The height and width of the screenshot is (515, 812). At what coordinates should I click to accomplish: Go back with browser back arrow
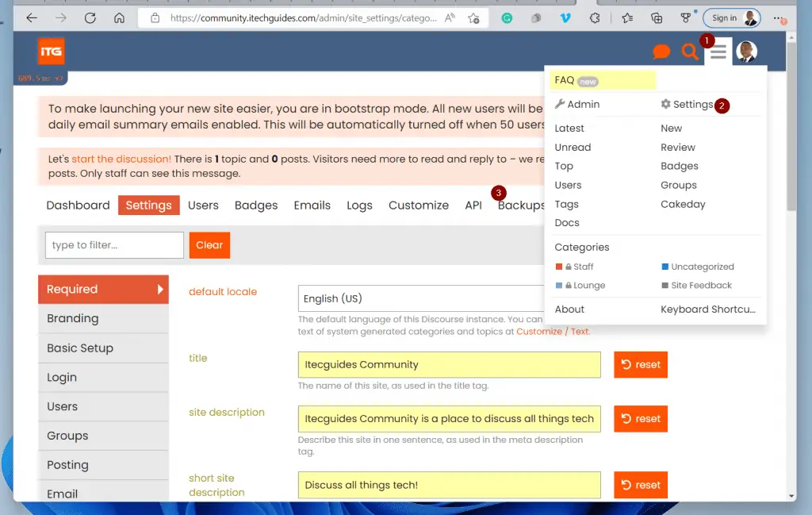pos(32,18)
